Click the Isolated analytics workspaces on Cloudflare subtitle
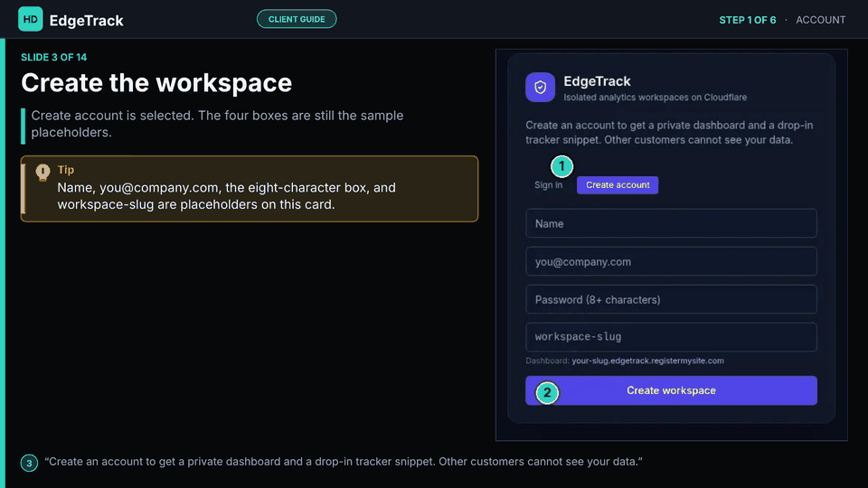Screen dimensions: 868x488 click(x=655, y=98)
